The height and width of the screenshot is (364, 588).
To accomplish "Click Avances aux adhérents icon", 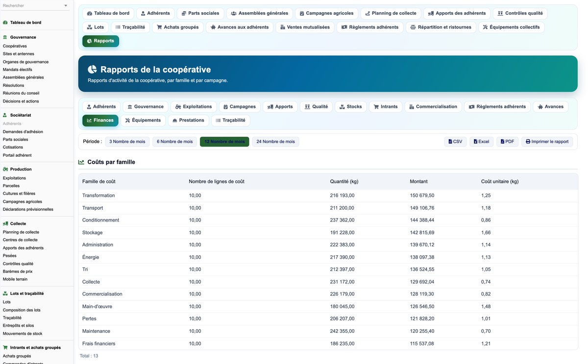I will tap(213, 27).
